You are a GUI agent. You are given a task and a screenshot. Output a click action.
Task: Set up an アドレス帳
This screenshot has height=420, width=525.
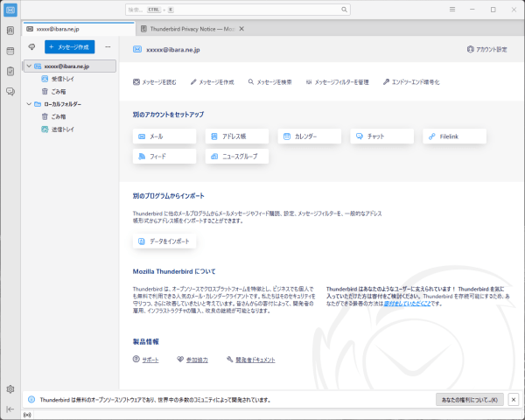click(237, 136)
